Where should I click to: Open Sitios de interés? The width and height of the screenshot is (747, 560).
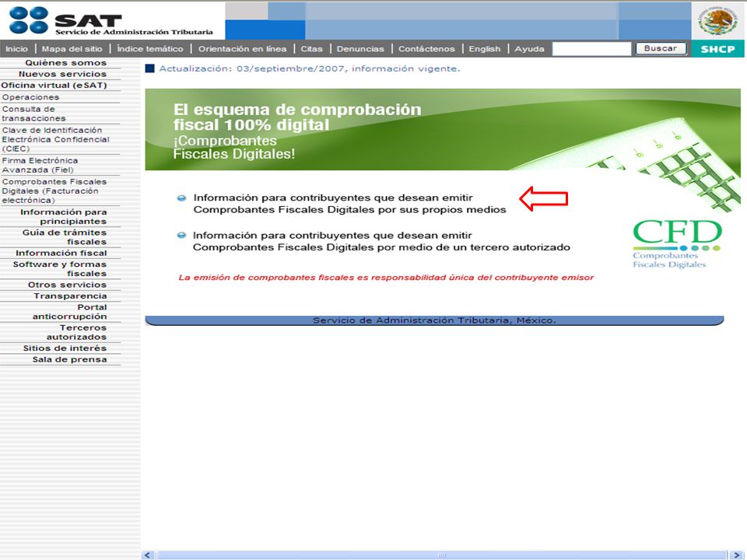coord(65,348)
